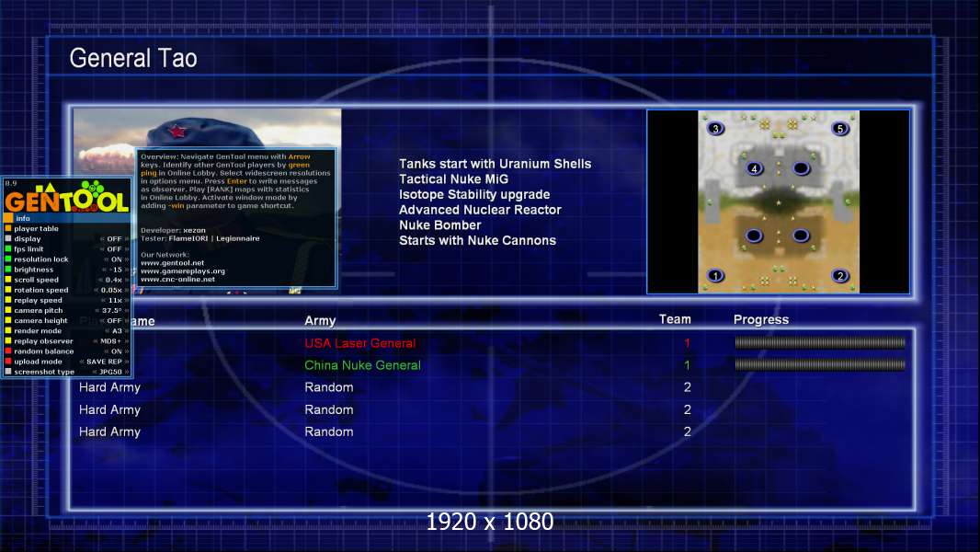This screenshot has height=552, width=980.
Task: Toggle the camera height OFF value
Action: (x=114, y=321)
